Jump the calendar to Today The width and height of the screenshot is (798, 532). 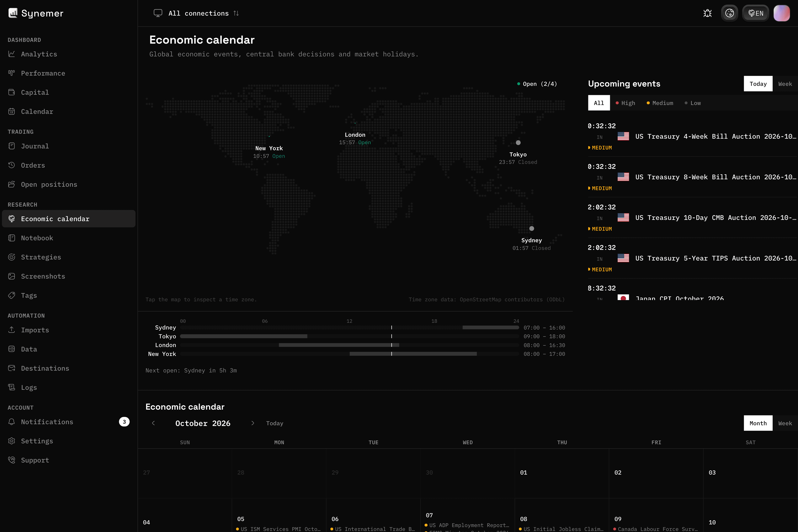[x=275, y=423]
